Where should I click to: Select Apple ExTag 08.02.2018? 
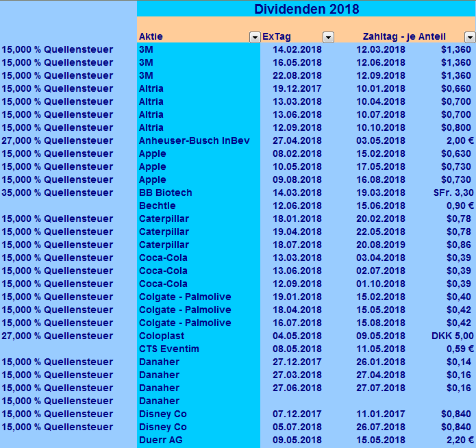[297, 153]
